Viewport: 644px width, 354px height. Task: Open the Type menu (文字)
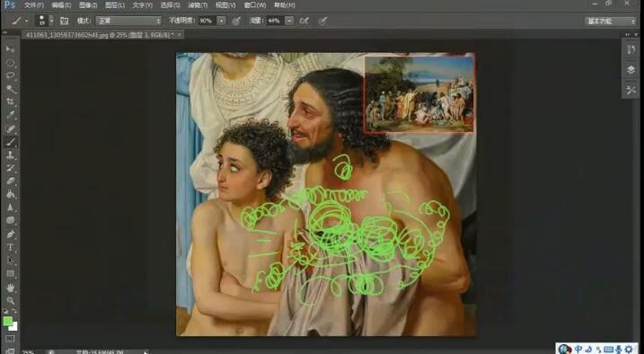pyautogui.click(x=143, y=5)
